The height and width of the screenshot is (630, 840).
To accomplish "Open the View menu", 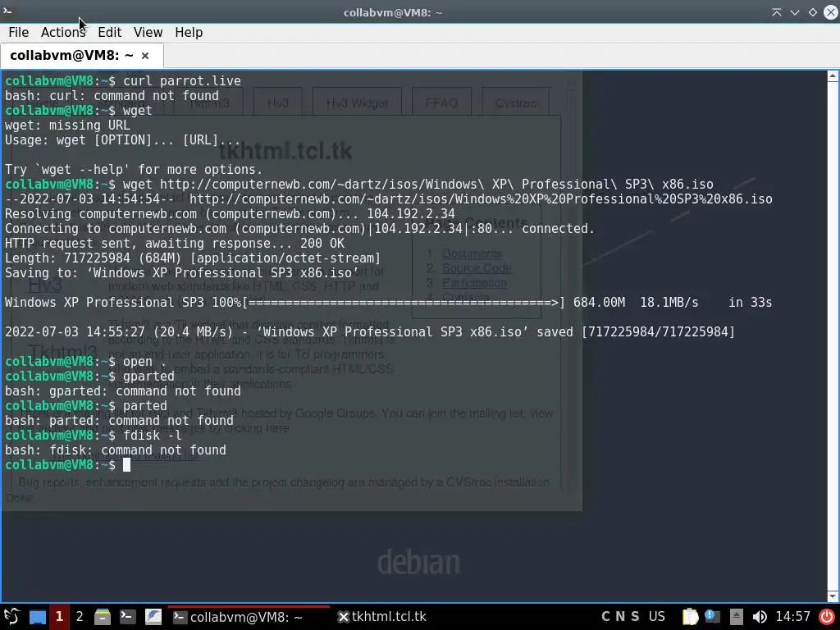I will (148, 33).
